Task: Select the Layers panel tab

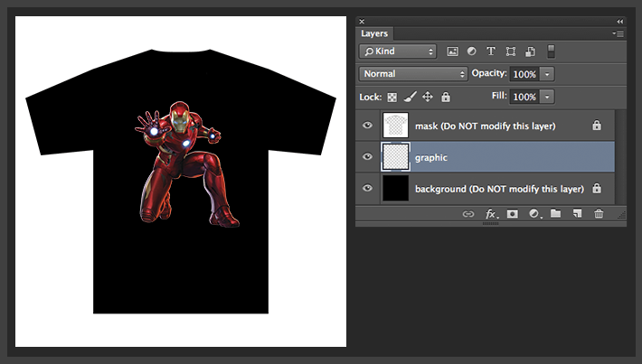Action: tap(374, 33)
